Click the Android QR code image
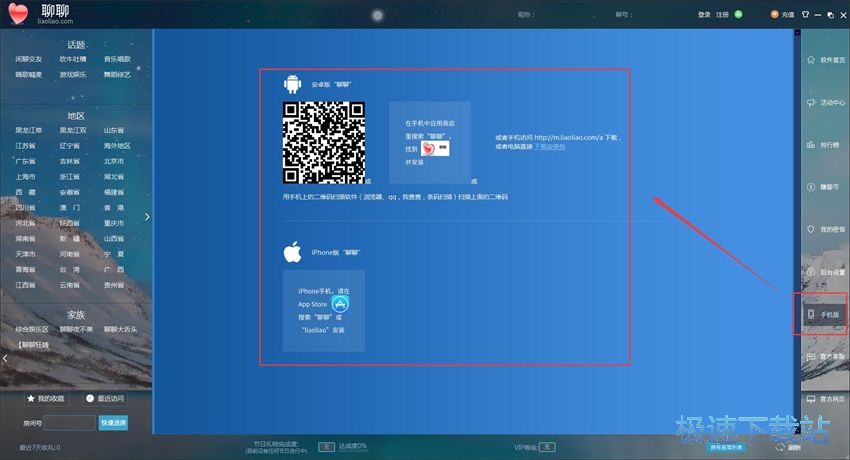Screen dimensions: 850x460 [x=324, y=142]
